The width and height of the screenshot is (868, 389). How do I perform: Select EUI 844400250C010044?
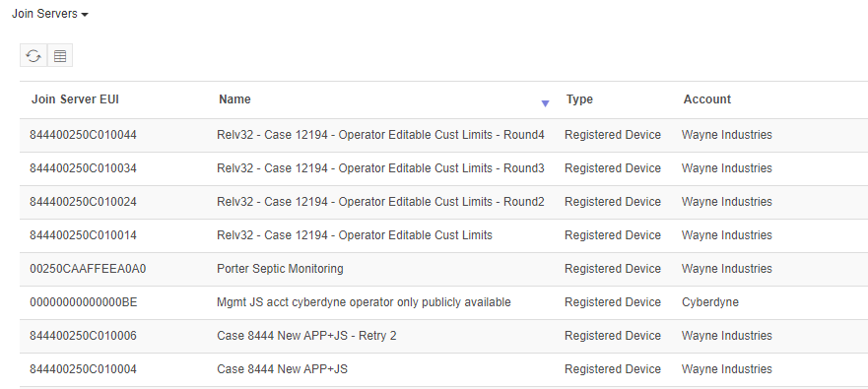click(x=83, y=135)
